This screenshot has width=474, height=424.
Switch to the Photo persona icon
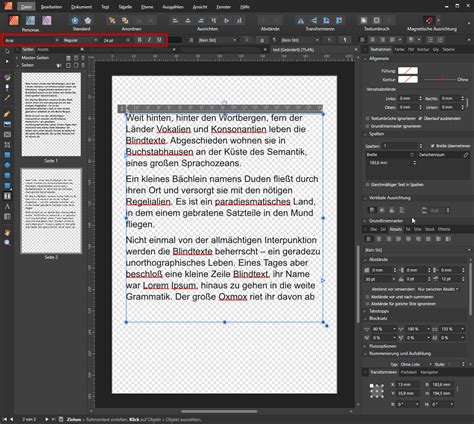[47, 20]
